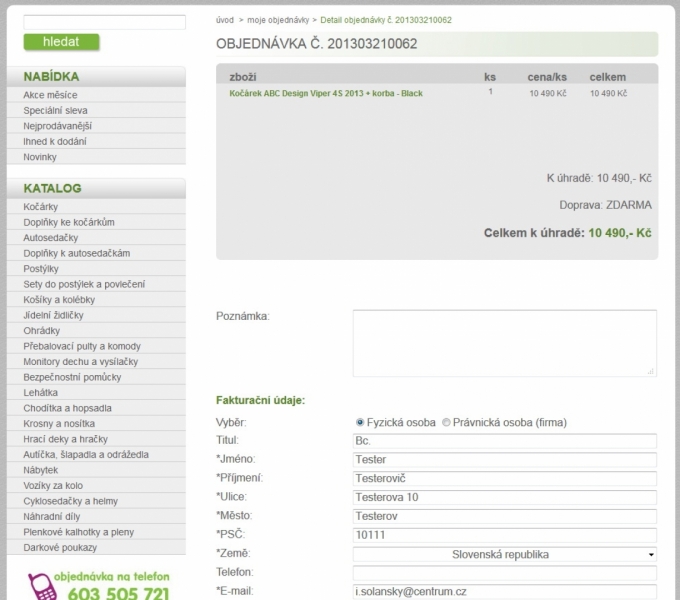Open Krosny a nosítka category
680x600 pixels.
[59, 424]
